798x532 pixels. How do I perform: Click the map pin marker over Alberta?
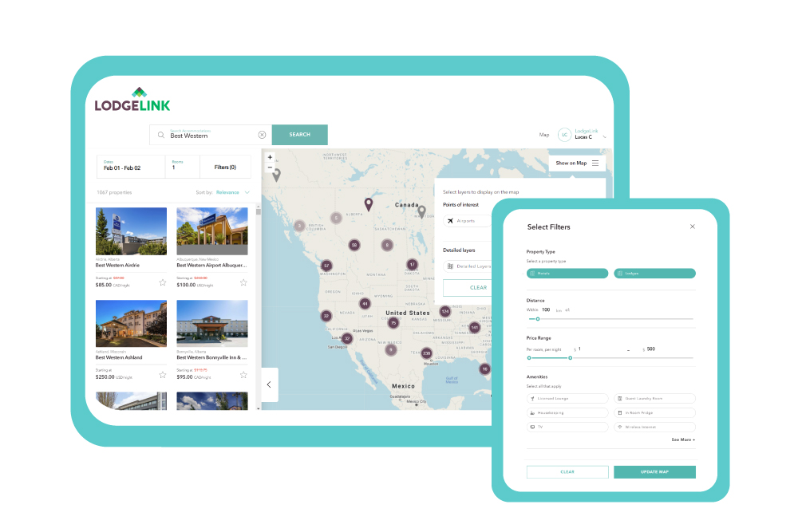click(x=368, y=203)
